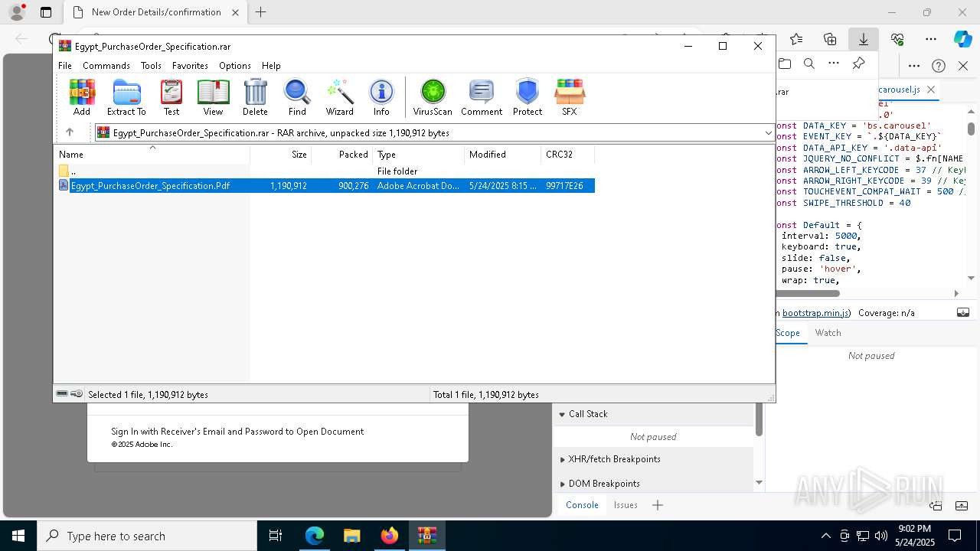Expand the archive path dropdown
980x551 pixels.
click(768, 132)
